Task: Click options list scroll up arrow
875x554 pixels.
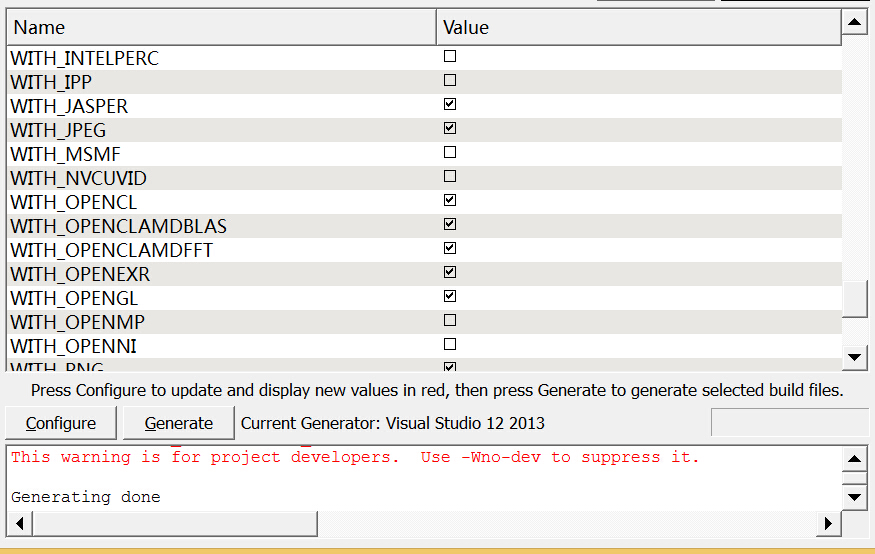Action: click(x=854, y=22)
